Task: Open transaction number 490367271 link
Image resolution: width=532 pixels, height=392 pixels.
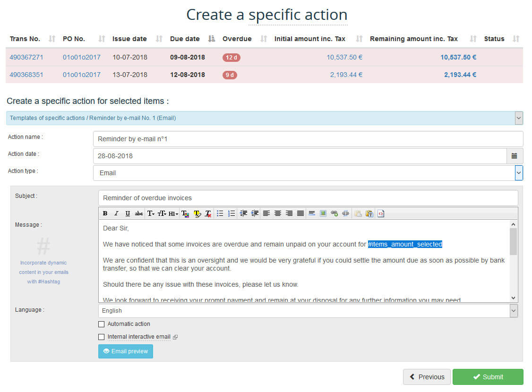Action: tap(26, 57)
